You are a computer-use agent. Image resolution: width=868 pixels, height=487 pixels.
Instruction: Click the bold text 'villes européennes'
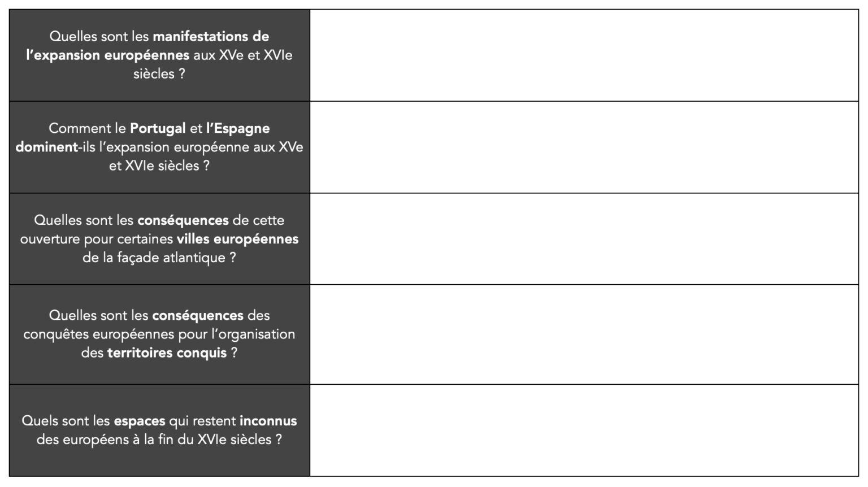click(237, 240)
